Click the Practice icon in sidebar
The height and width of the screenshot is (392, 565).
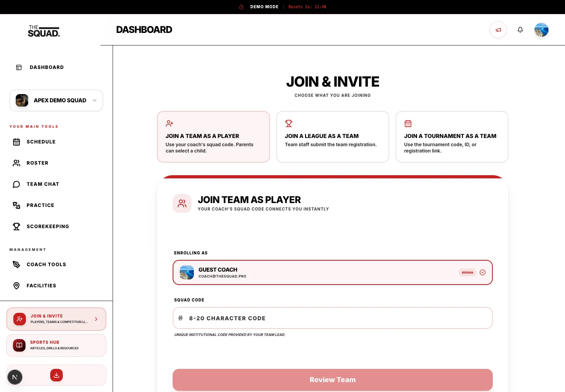point(16,205)
